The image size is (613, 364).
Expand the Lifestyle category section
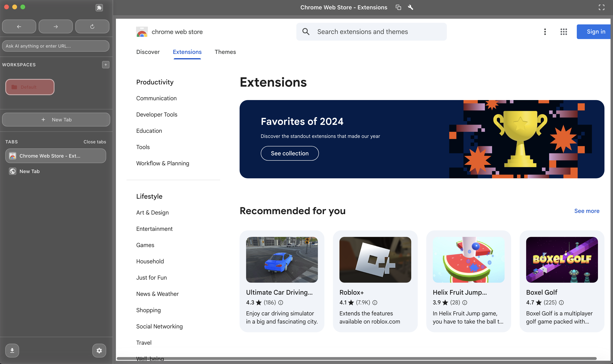149,196
